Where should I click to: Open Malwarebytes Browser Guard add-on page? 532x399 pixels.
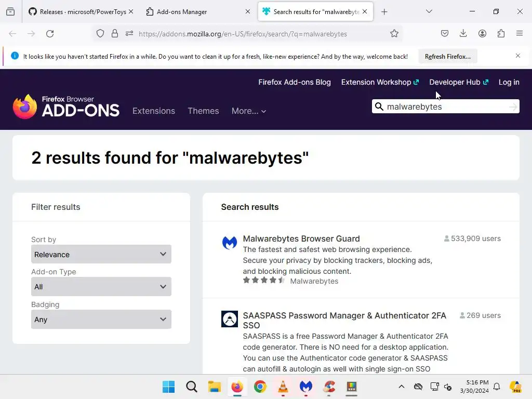coord(301,238)
